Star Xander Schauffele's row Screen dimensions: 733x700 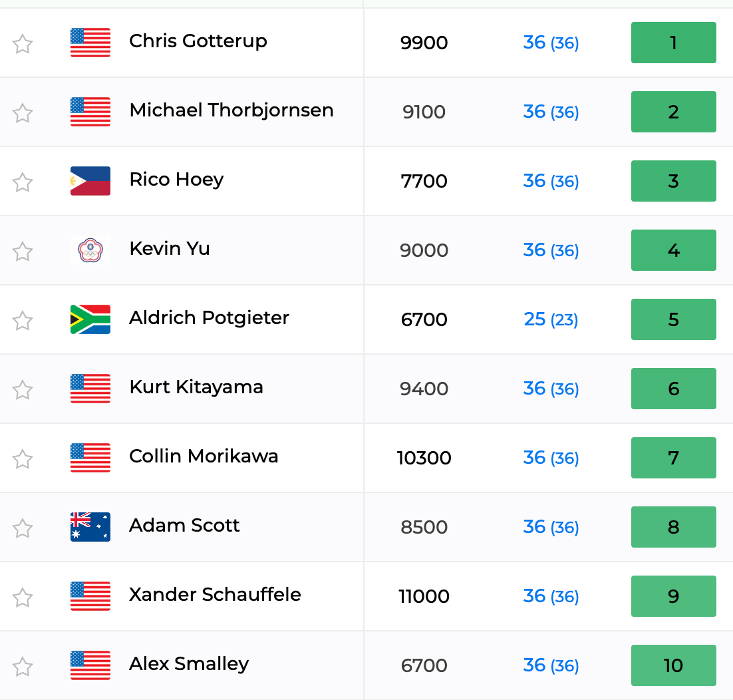(23, 598)
